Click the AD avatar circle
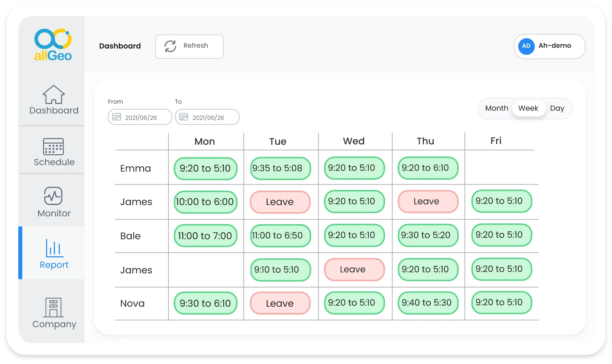The image size is (612, 364). pyautogui.click(x=526, y=46)
